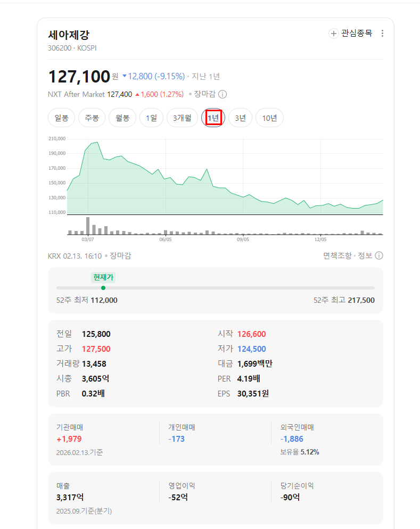Screen dimensions: 420x529
Task: Click 외국인매매 value -1,886
Action: pyautogui.click(x=292, y=439)
